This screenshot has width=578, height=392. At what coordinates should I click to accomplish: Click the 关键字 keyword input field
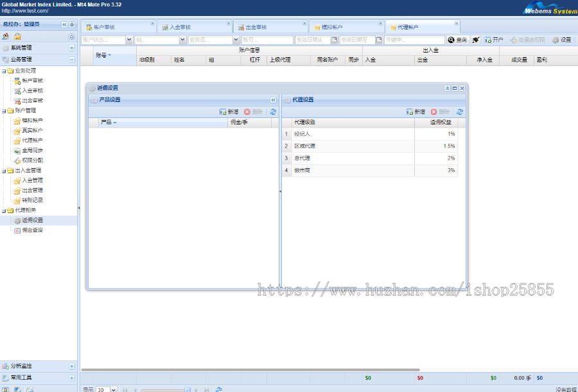click(x=414, y=40)
